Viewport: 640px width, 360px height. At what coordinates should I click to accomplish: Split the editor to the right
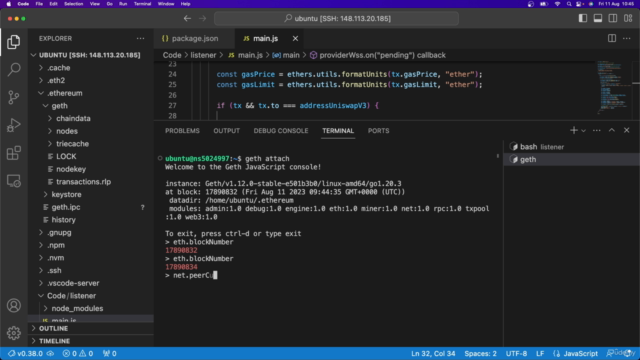pyautogui.click(x=611, y=38)
